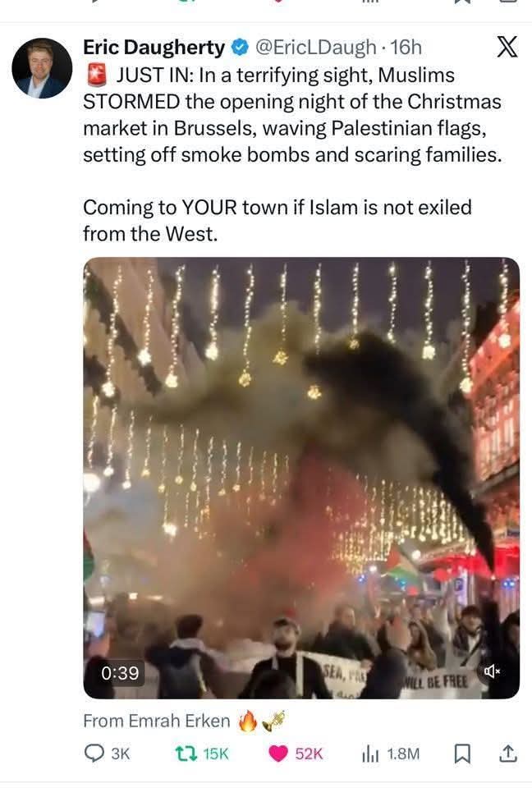Click the trumpet emoji after the fire emoji
This screenshot has height=788, width=532.
[273, 722]
